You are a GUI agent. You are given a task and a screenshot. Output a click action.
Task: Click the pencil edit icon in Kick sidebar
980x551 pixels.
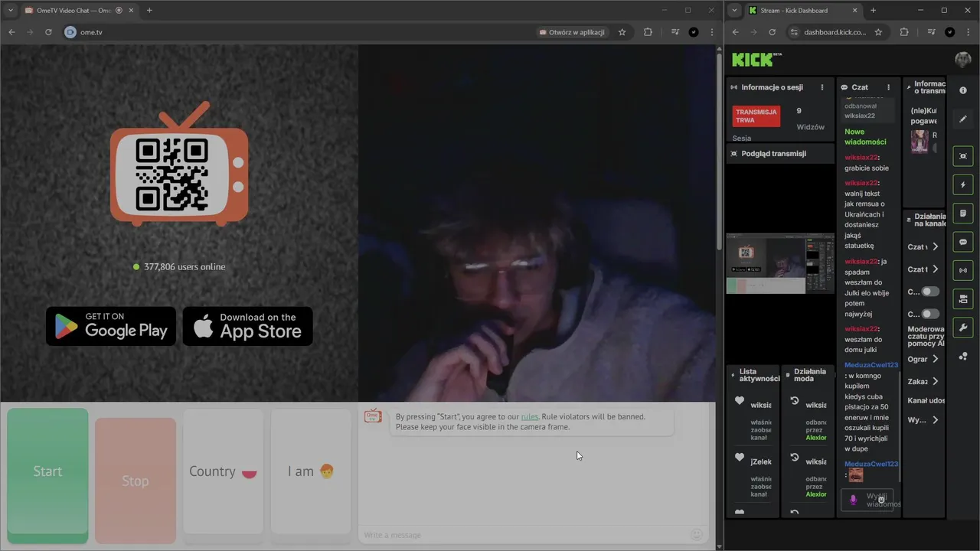coord(963,119)
